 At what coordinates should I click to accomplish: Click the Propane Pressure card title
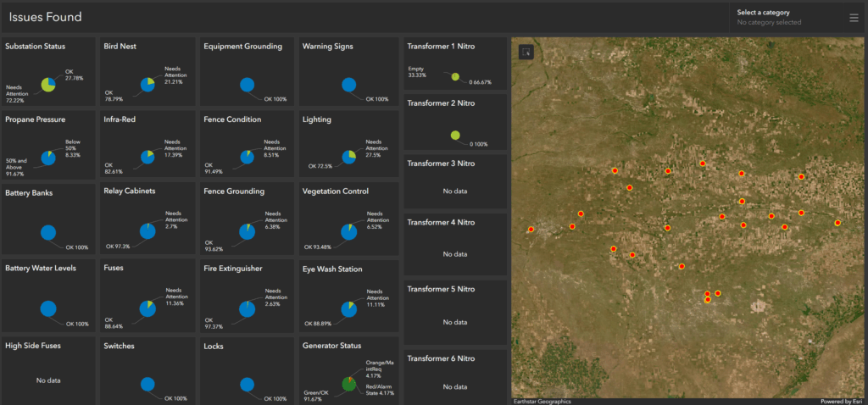[36, 119]
